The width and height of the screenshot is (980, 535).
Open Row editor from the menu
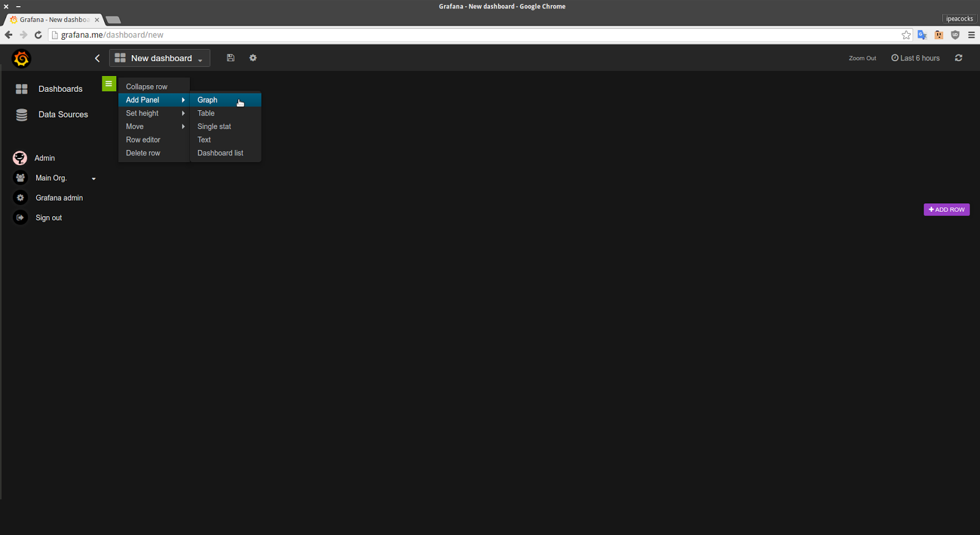pos(154,140)
